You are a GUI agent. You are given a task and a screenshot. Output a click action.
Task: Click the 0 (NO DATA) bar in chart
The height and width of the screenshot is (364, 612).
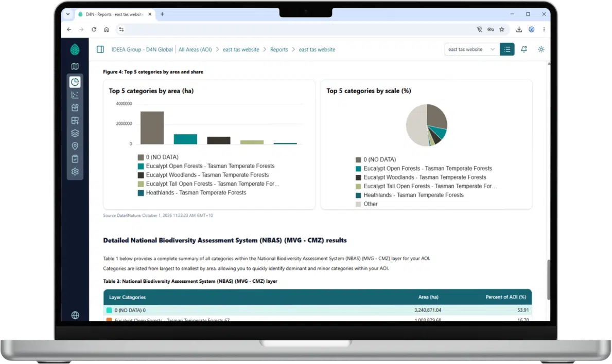coord(152,128)
